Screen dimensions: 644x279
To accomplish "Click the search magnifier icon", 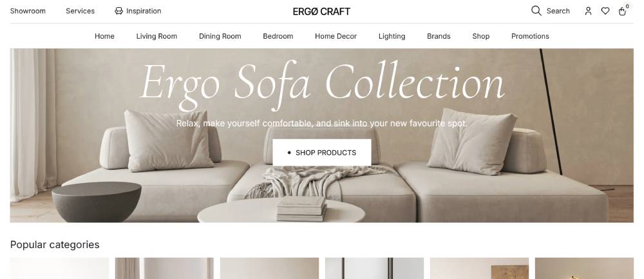I will tap(536, 11).
